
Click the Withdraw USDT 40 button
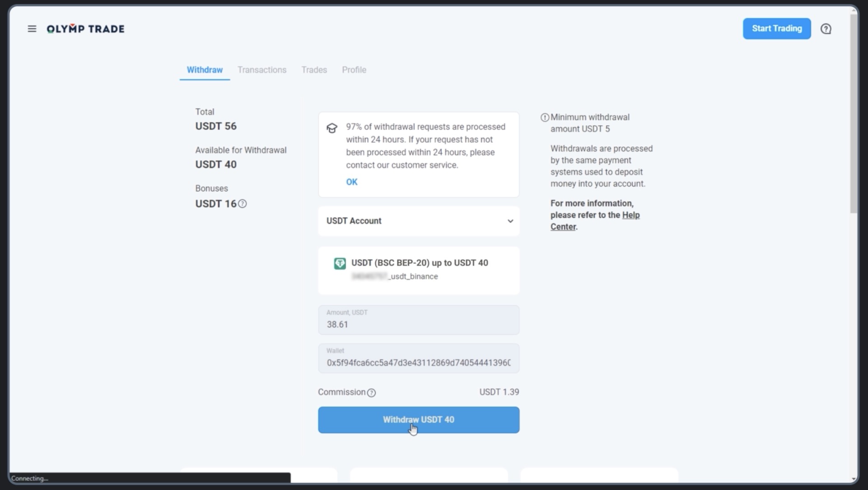coord(419,419)
